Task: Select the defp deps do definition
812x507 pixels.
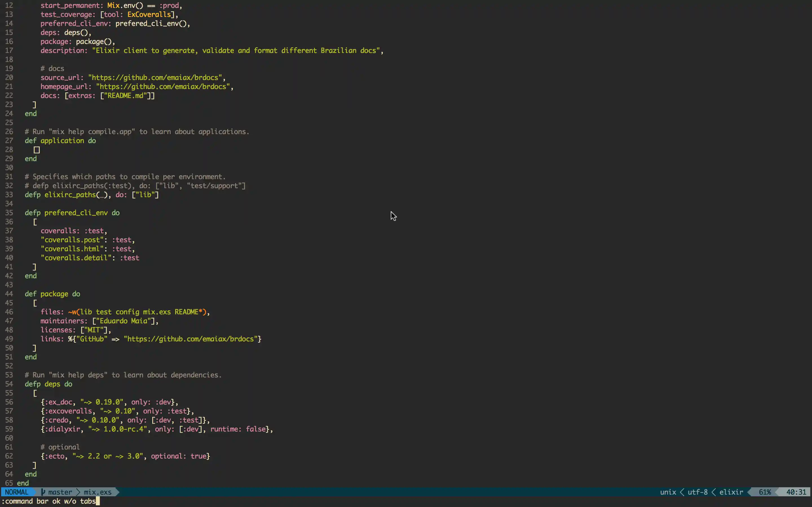Action: pyautogui.click(x=49, y=384)
